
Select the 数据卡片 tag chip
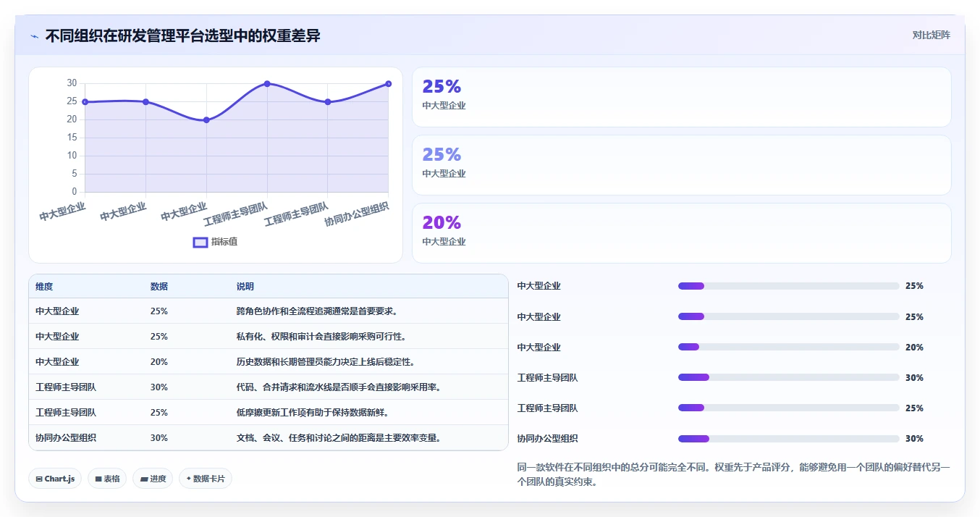206,479
